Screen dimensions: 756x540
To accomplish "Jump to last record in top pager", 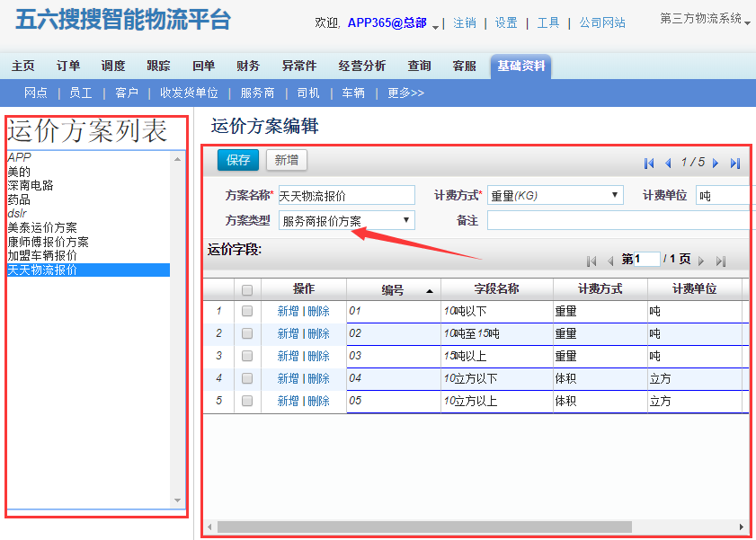I will [735, 164].
